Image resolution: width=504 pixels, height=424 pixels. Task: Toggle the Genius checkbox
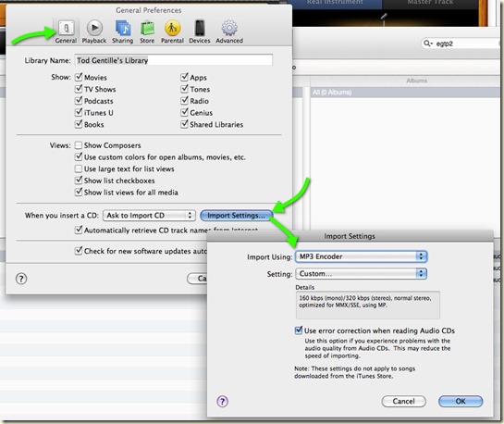click(184, 113)
